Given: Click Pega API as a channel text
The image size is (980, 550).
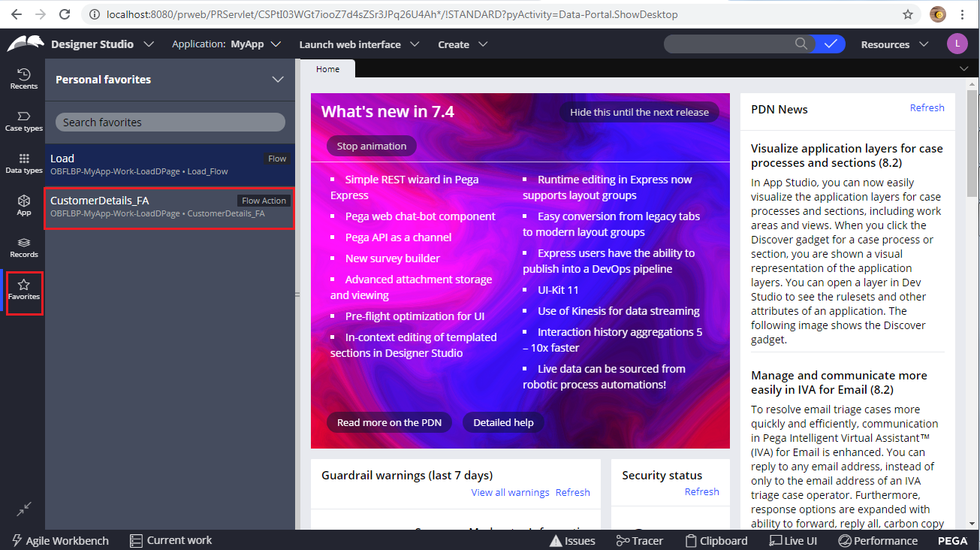Looking at the screenshot, I should click(x=398, y=237).
